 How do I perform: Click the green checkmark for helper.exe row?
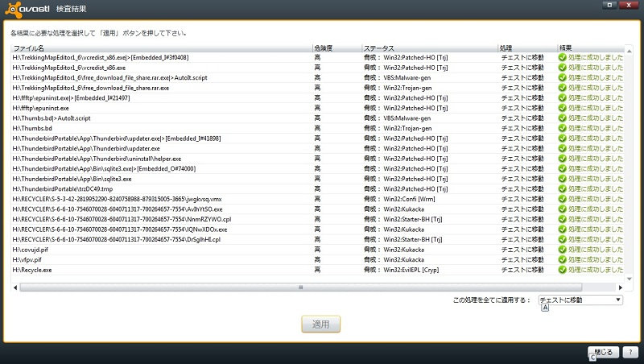(562, 159)
